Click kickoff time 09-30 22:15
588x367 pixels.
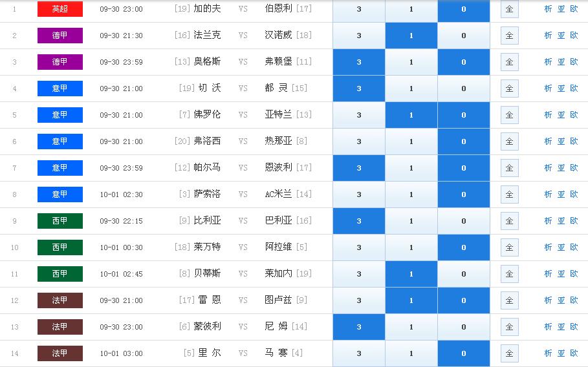pos(121,221)
